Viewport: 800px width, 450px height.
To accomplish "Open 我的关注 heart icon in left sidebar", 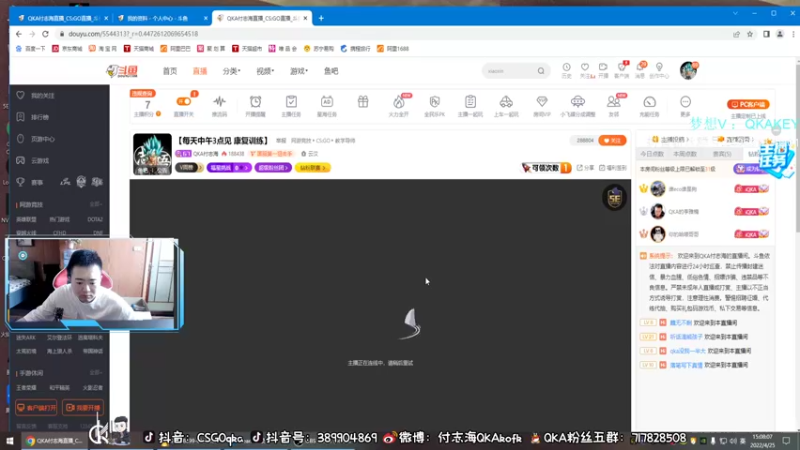I will click(x=20, y=95).
